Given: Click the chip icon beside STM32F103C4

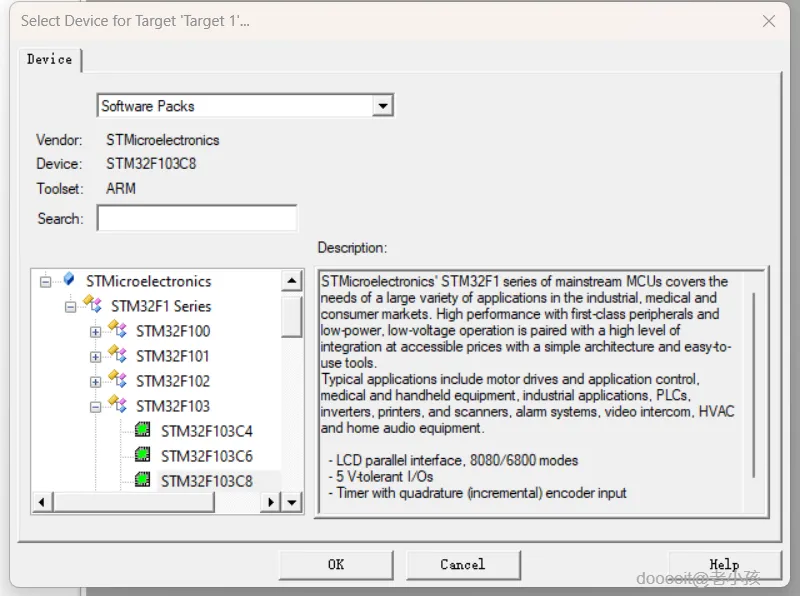Looking at the screenshot, I should coord(143,430).
